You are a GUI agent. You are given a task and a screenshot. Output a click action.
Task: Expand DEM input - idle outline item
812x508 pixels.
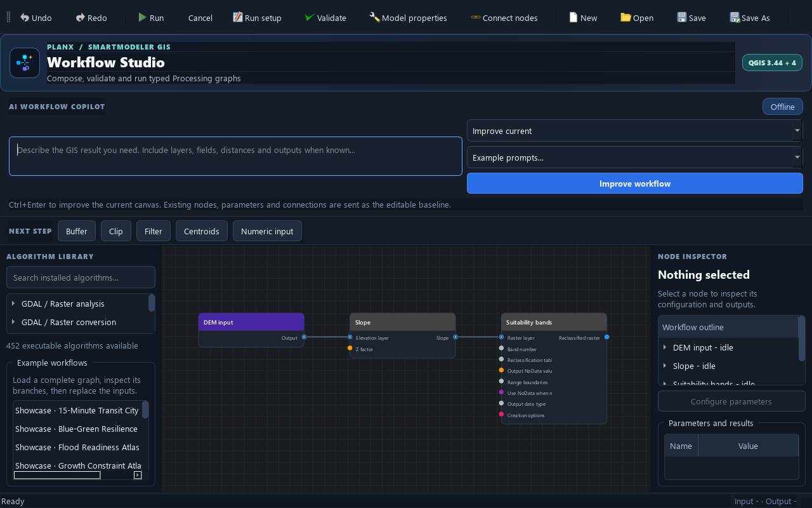[665, 347]
